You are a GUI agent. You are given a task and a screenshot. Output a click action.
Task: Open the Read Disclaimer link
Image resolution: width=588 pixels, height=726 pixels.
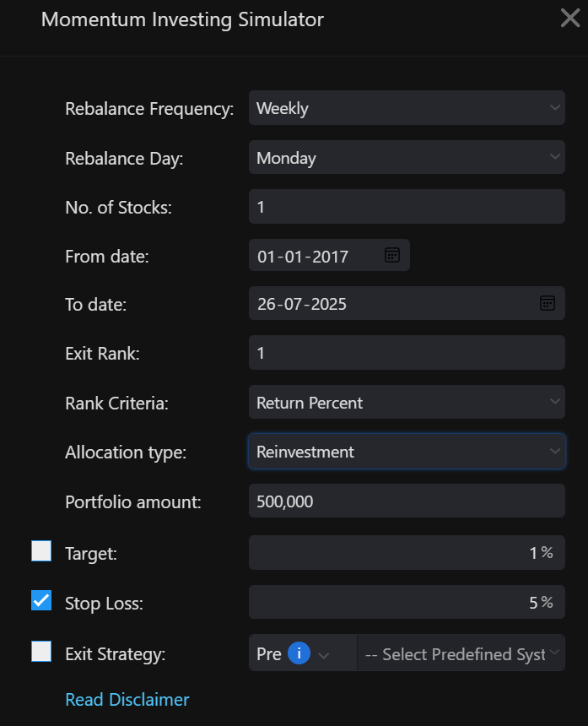pyautogui.click(x=127, y=700)
